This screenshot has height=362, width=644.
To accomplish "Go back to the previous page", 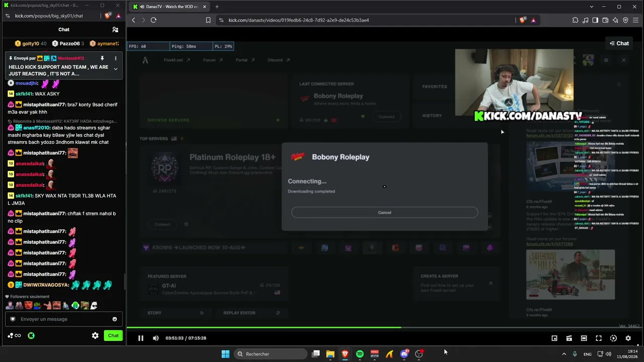I will pos(133,20).
